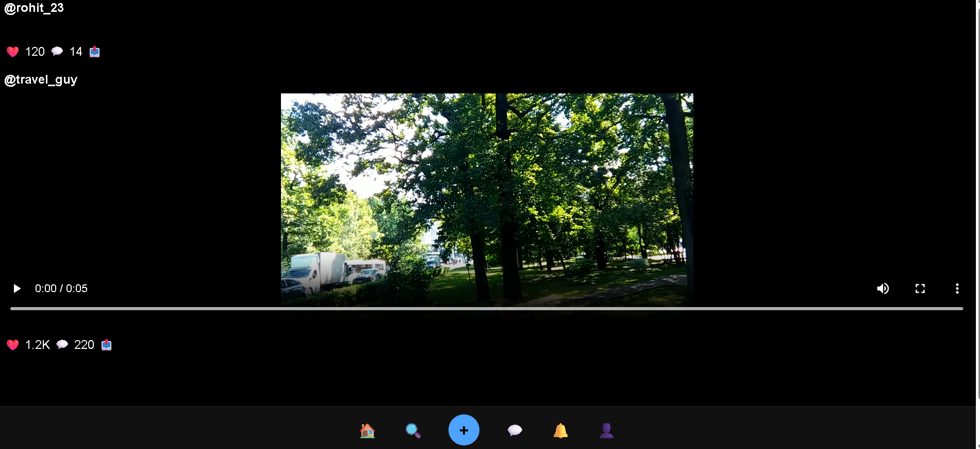Click the 0:00 / 0:05 time display
Screen dimensions: 980x449
pos(61,288)
